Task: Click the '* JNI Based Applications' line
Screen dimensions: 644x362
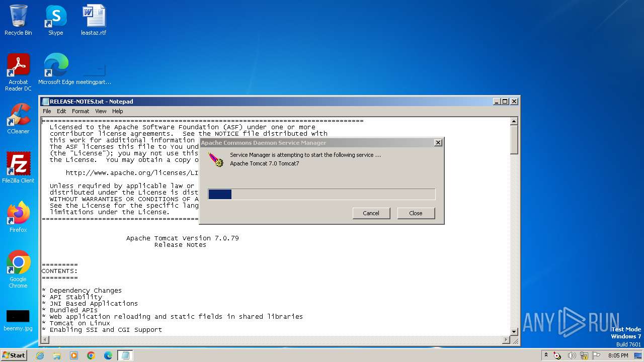Action: [x=90, y=304]
